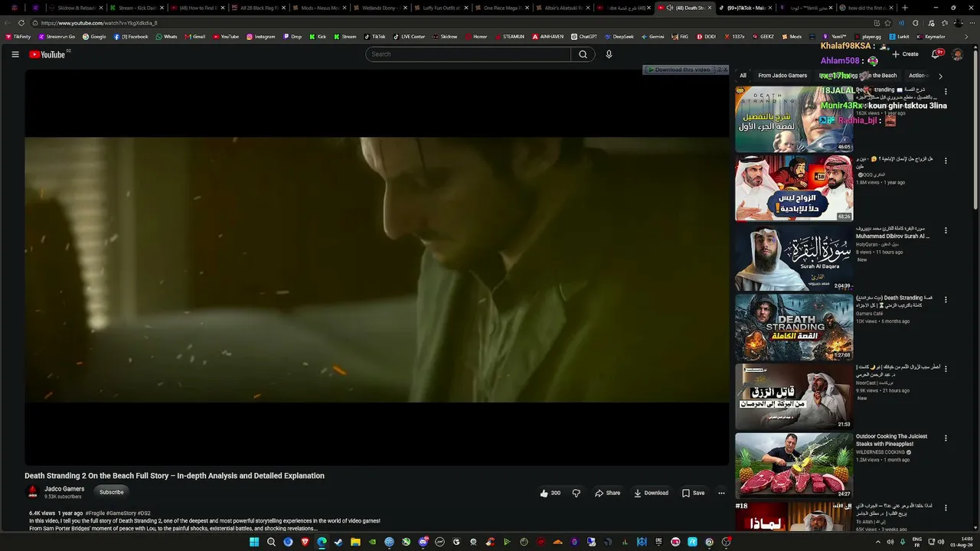
Task: Save the video to a playlist
Action: (x=694, y=493)
